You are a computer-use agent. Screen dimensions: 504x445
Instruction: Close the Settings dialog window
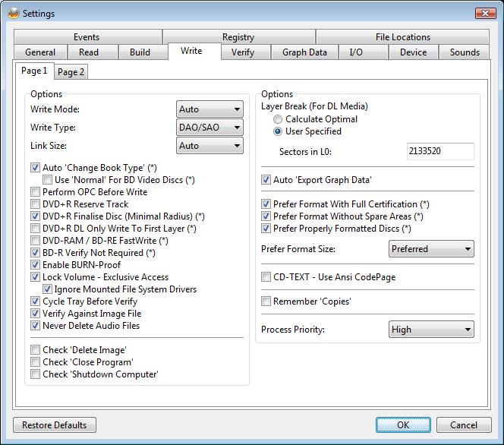(x=486, y=13)
